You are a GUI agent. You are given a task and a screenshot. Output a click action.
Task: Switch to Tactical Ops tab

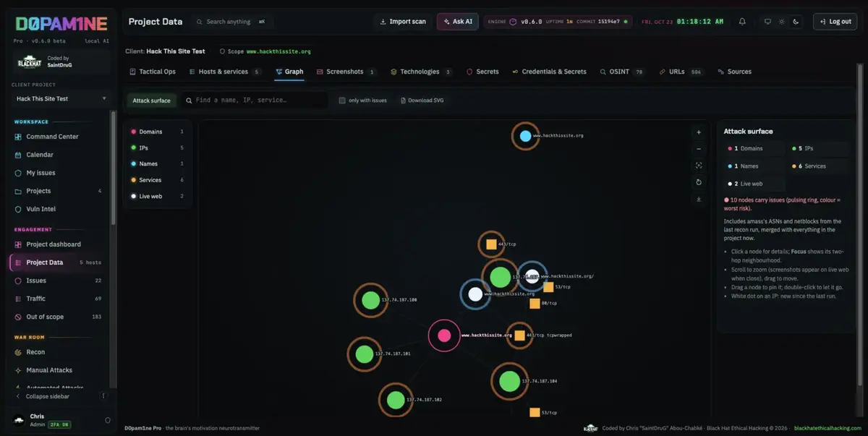click(153, 72)
